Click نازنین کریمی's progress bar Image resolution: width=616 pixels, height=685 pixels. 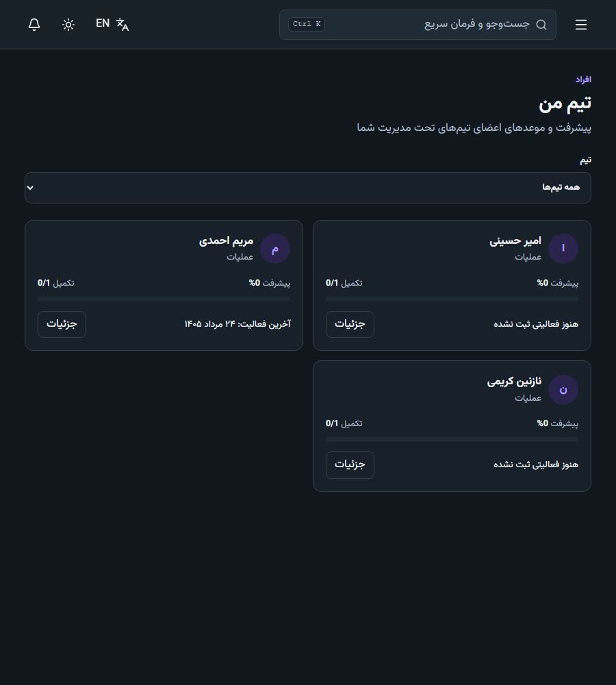(452, 440)
